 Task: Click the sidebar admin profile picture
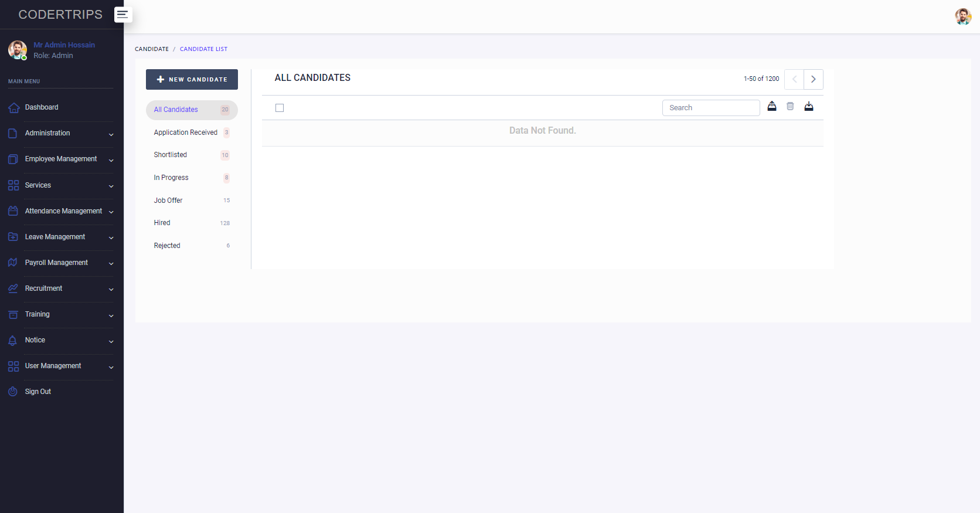18,50
